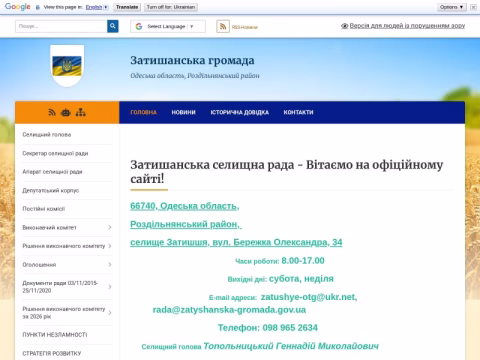Expand the Оголошення submenu arrow

point(110,265)
